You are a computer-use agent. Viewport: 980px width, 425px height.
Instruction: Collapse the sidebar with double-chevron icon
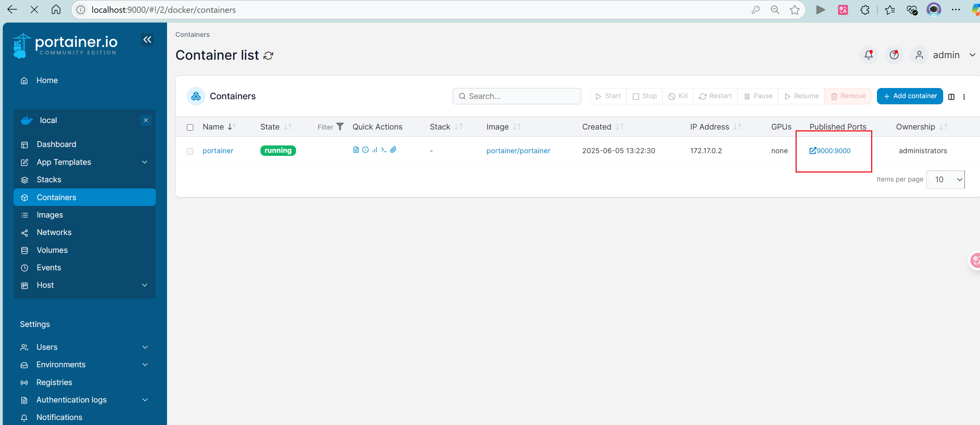point(147,40)
